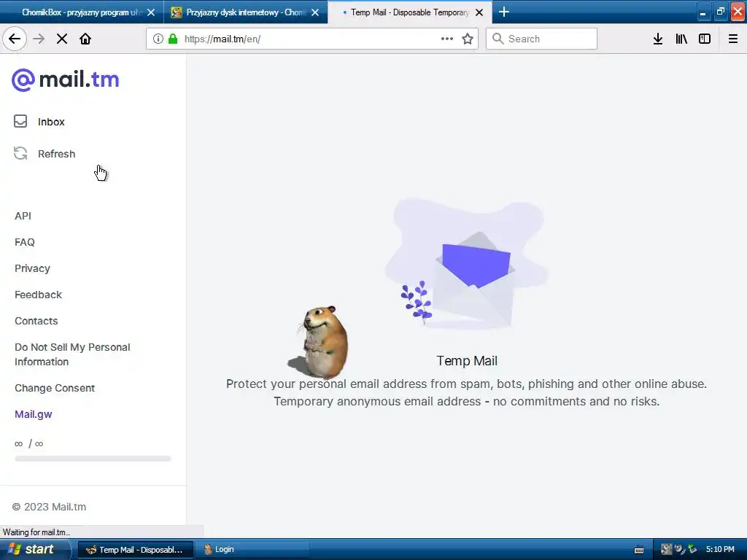
Task: Open the API link
Action: pos(23,216)
